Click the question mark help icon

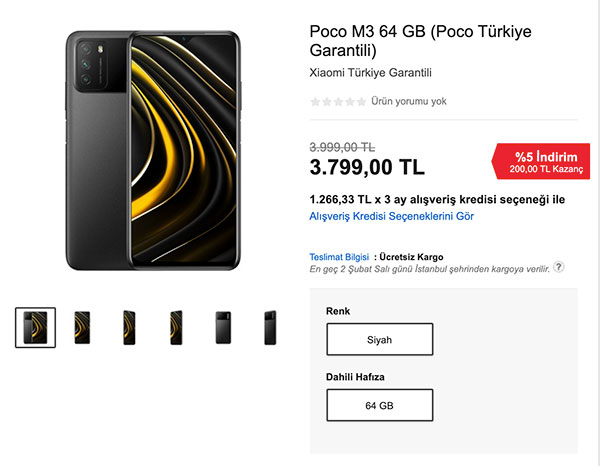point(559,267)
